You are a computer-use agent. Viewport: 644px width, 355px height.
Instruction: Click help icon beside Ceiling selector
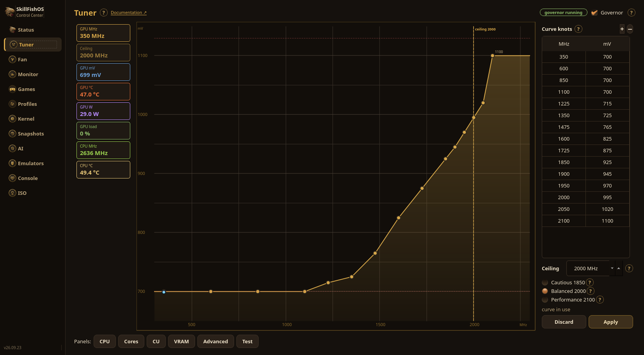pos(629,268)
